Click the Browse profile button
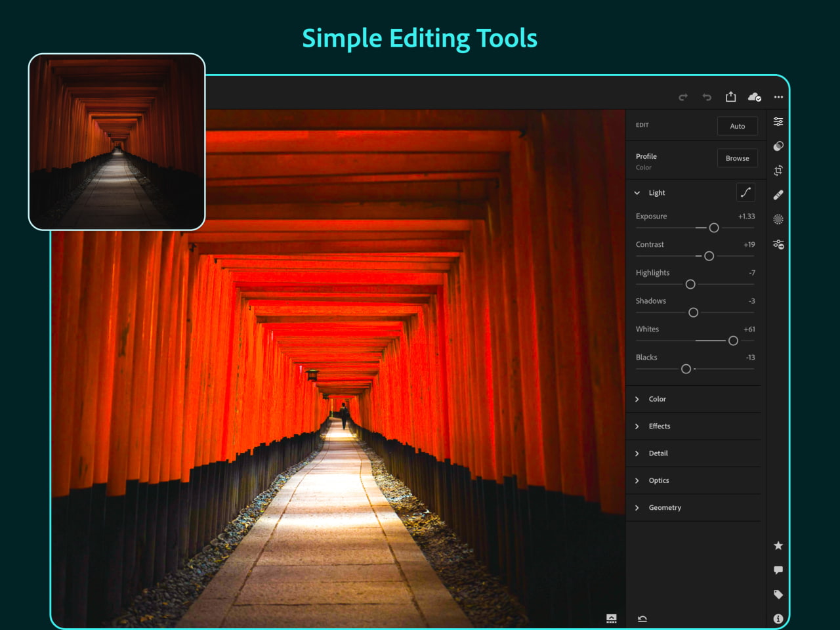 click(737, 158)
